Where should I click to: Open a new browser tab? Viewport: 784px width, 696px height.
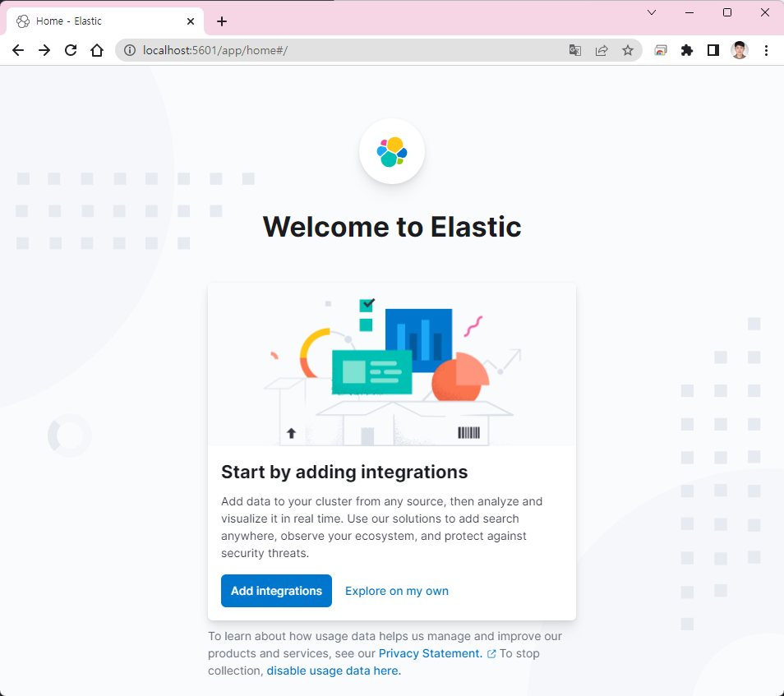(222, 21)
